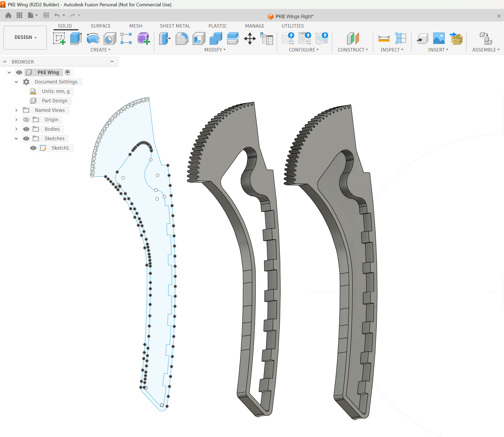Open the Section Analysis tool

[401, 39]
